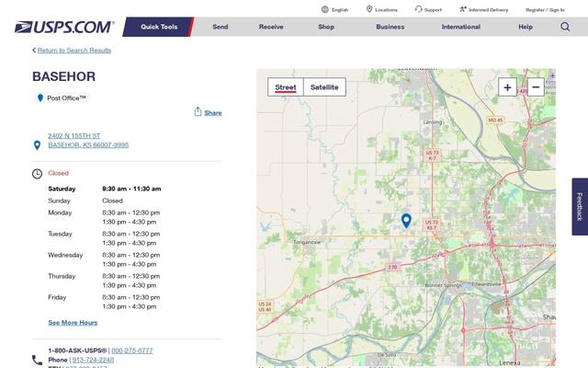Image resolution: width=588 pixels, height=368 pixels.
Task: Click Return to Search Results link
Action: [x=74, y=51]
